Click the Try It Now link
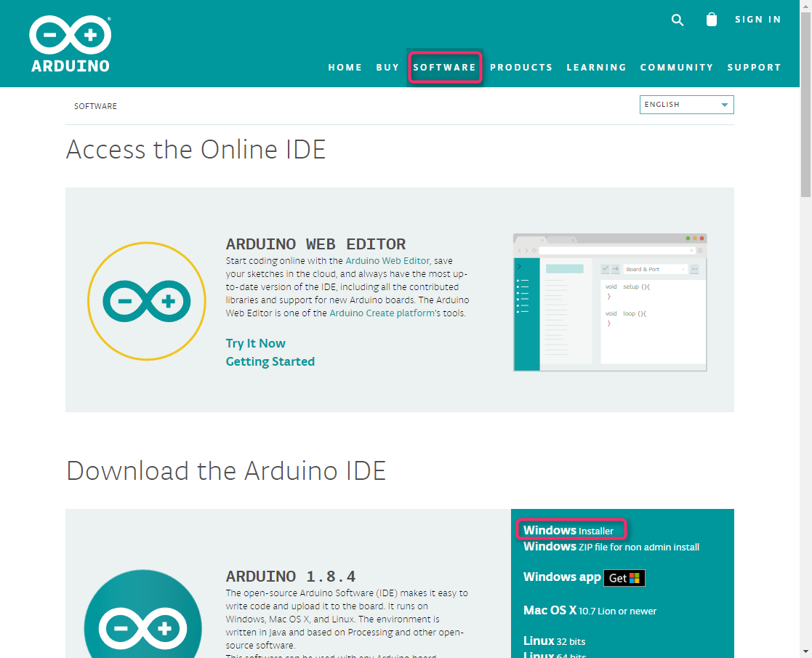This screenshot has height=658, width=812. (255, 343)
